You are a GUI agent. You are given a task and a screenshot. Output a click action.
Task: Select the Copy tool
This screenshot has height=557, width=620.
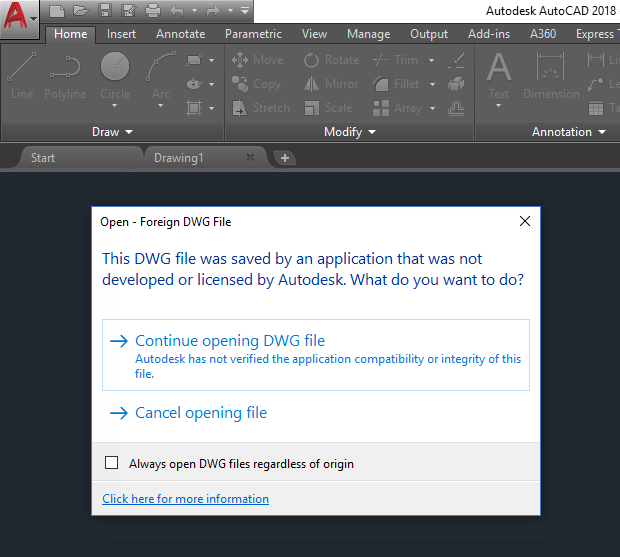257,84
